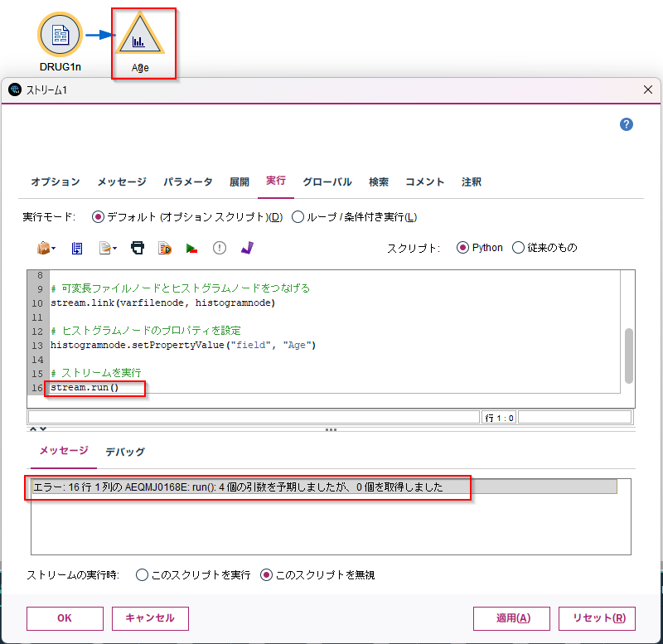Open the 展開 tab
The image size is (663, 644).
click(x=240, y=182)
